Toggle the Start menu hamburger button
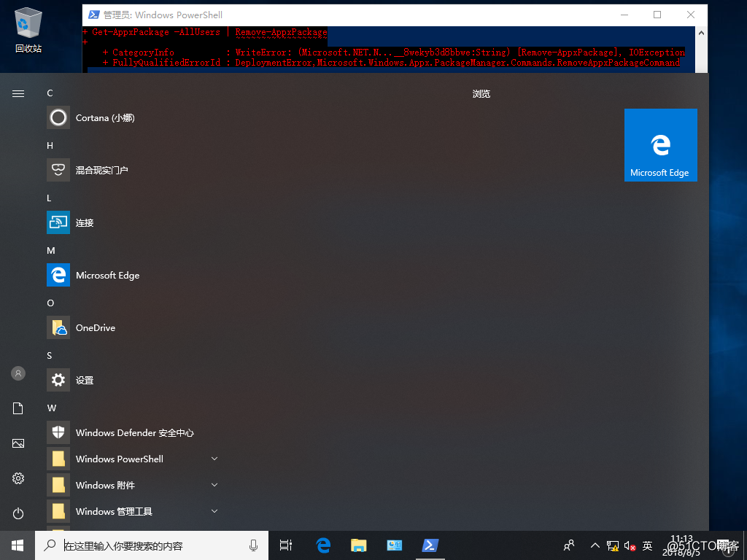747x560 pixels. [18, 94]
